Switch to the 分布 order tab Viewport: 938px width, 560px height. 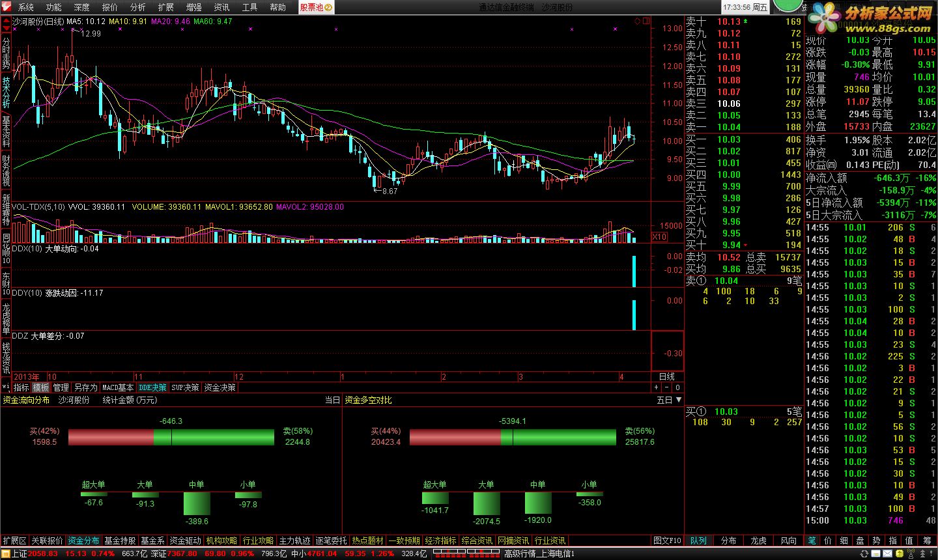[728, 540]
